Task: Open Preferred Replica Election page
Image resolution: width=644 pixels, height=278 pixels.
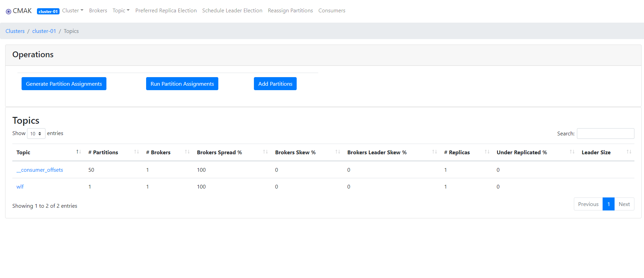Action: pyautogui.click(x=166, y=11)
